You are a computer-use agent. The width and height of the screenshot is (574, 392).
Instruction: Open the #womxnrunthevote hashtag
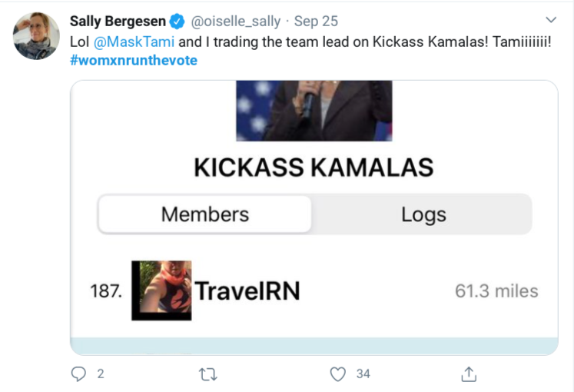point(134,61)
